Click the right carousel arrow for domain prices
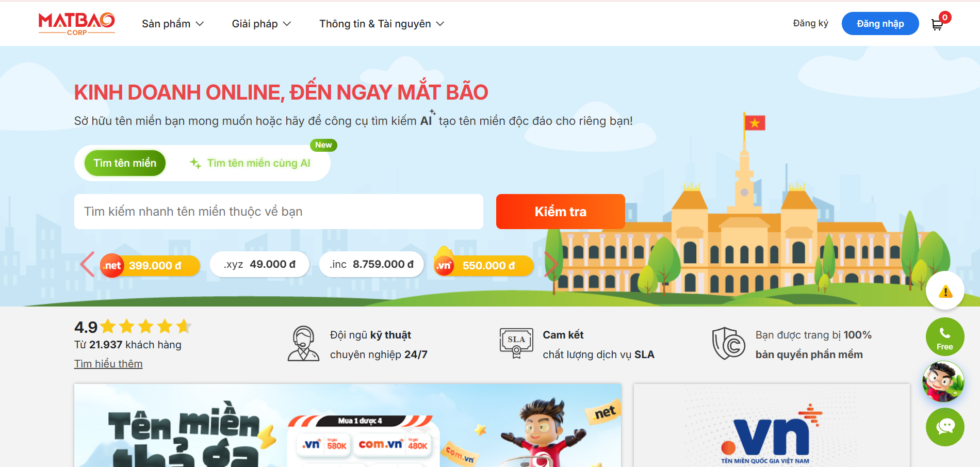 pos(551,264)
